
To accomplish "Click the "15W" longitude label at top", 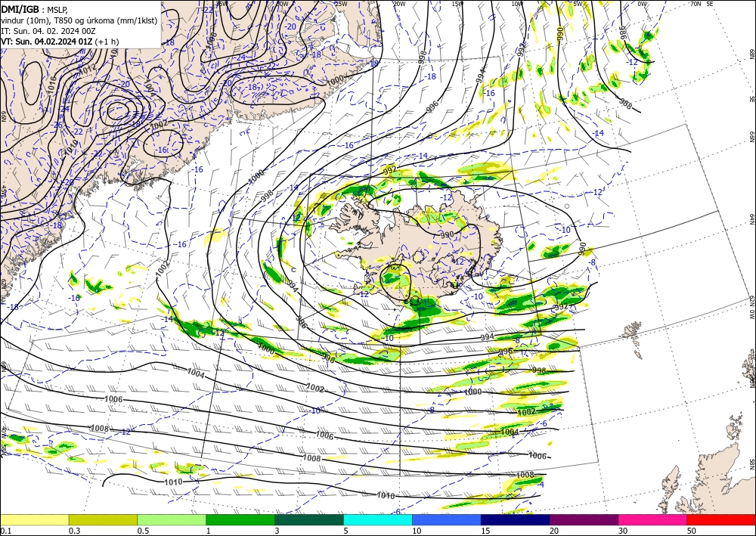I will [457, 4].
